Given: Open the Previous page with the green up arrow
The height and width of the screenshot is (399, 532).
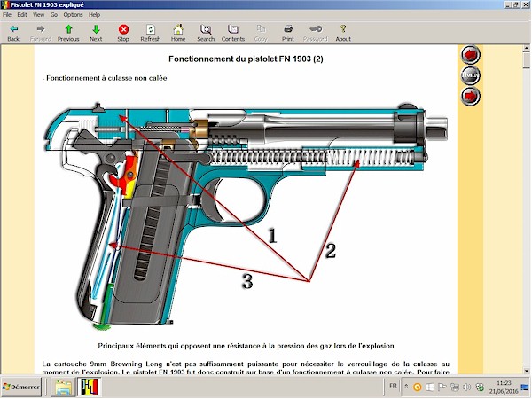Looking at the screenshot, I should 68,33.
